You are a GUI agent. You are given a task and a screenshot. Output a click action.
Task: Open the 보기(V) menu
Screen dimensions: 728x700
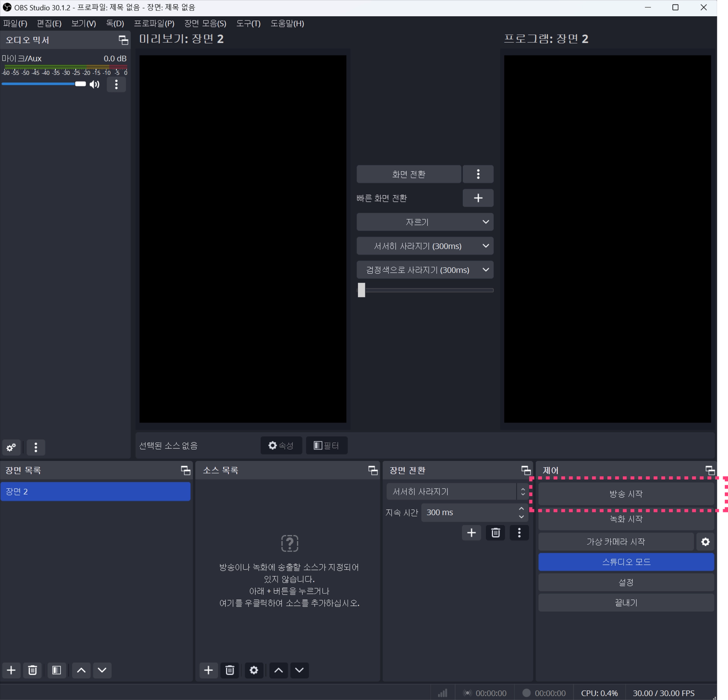click(84, 23)
